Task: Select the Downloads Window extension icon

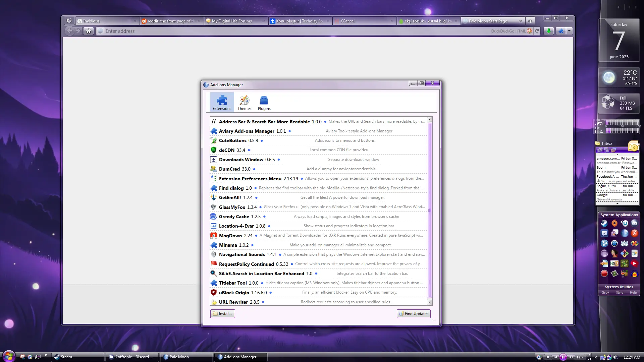Action: tap(214, 160)
